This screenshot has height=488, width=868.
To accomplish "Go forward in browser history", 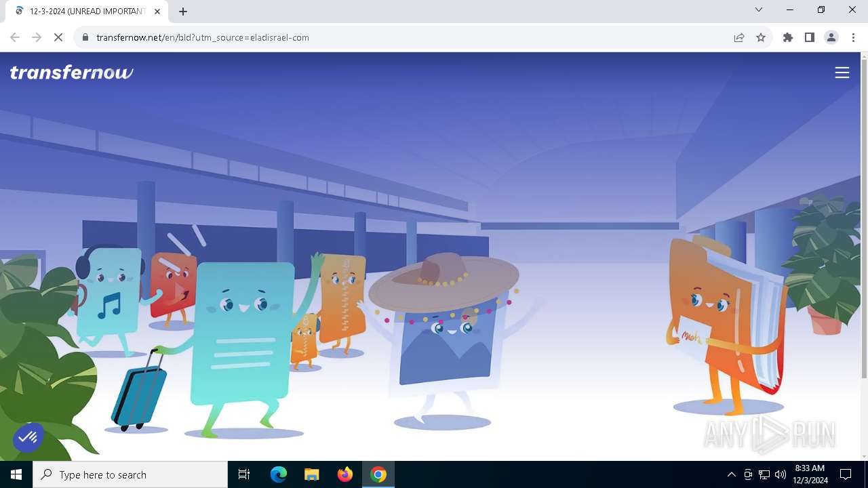I will (x=37, y=37).
